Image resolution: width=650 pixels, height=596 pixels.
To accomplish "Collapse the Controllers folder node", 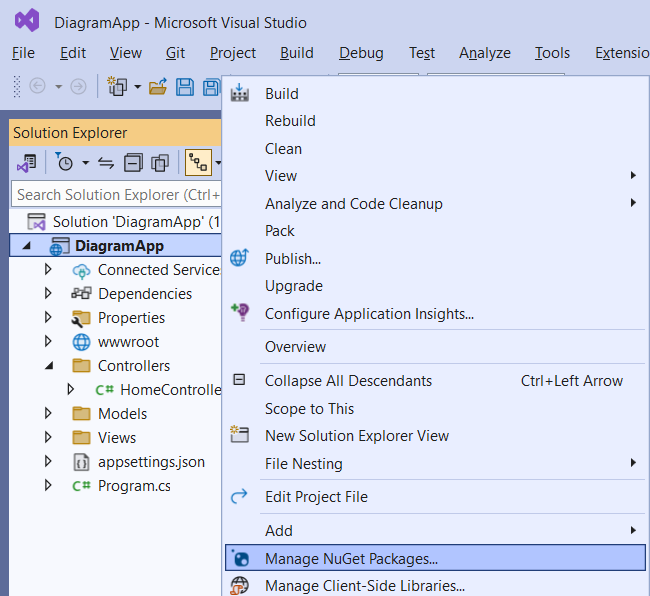I will pyautogui.click(x=48, y=366).
